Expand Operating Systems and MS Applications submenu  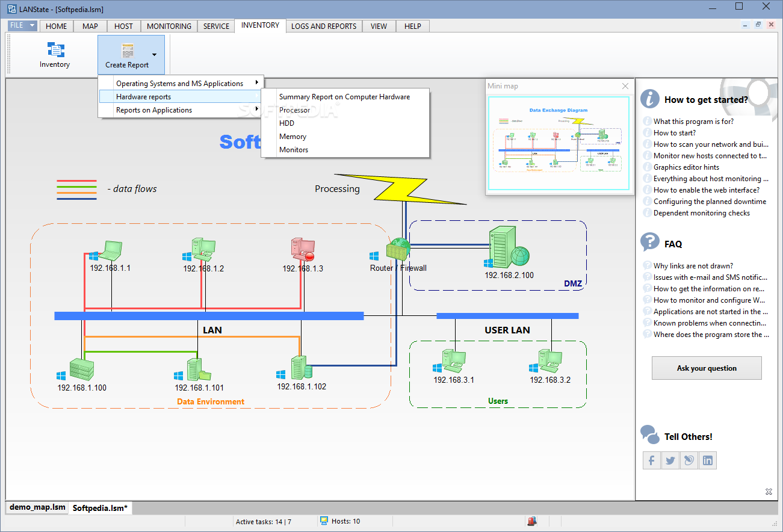(181, 84)
